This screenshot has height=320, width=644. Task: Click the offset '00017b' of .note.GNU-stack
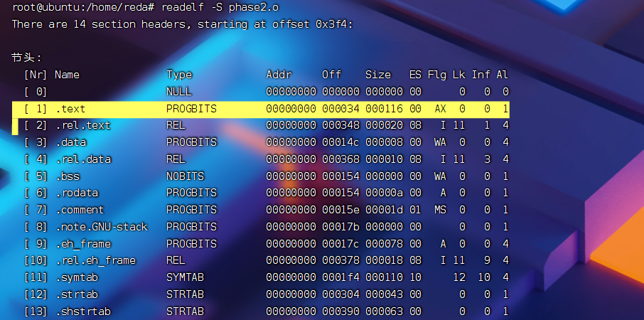point(341,227)
